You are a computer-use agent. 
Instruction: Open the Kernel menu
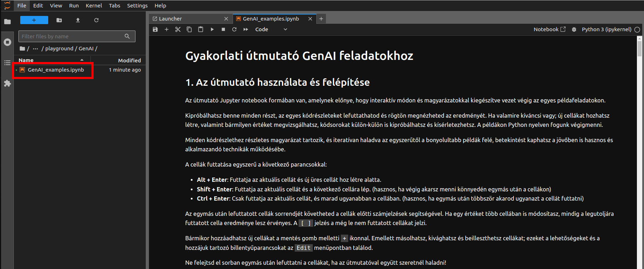pos(94,6)
